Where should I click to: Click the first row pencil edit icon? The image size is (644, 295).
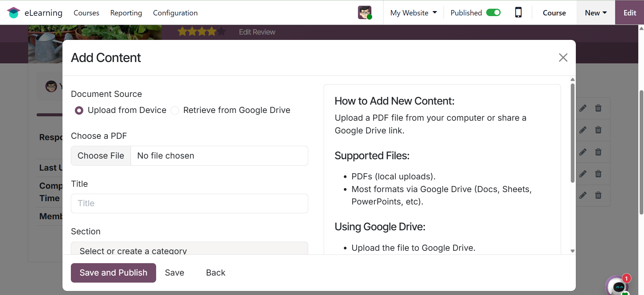tap(583, 108)
